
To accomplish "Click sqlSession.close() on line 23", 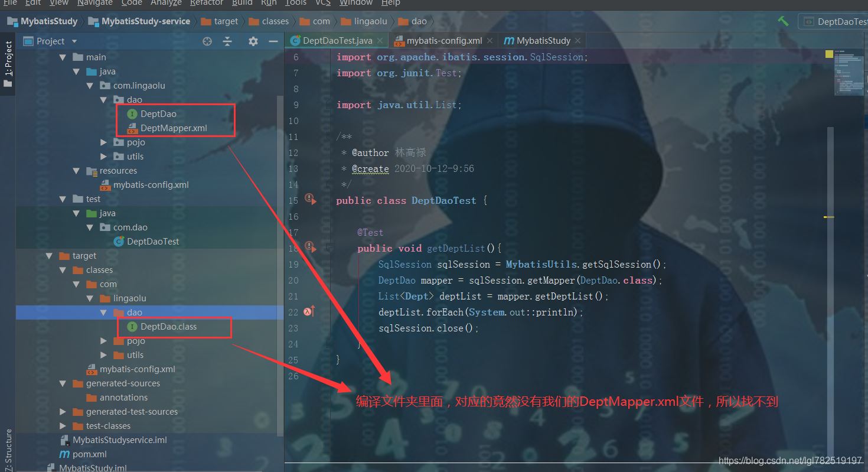I will coord(428,328).
